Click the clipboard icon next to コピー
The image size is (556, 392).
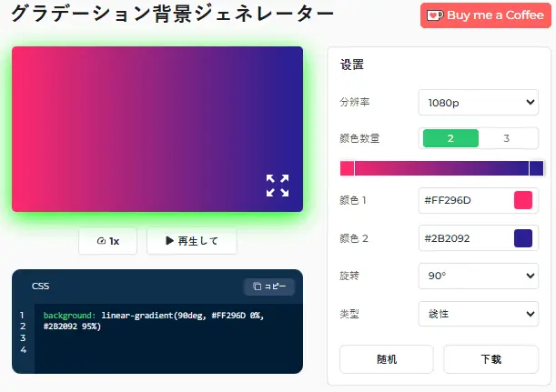pos(258,286)
